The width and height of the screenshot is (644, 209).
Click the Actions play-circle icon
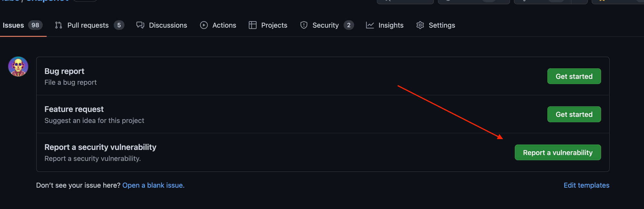point(204,25)
